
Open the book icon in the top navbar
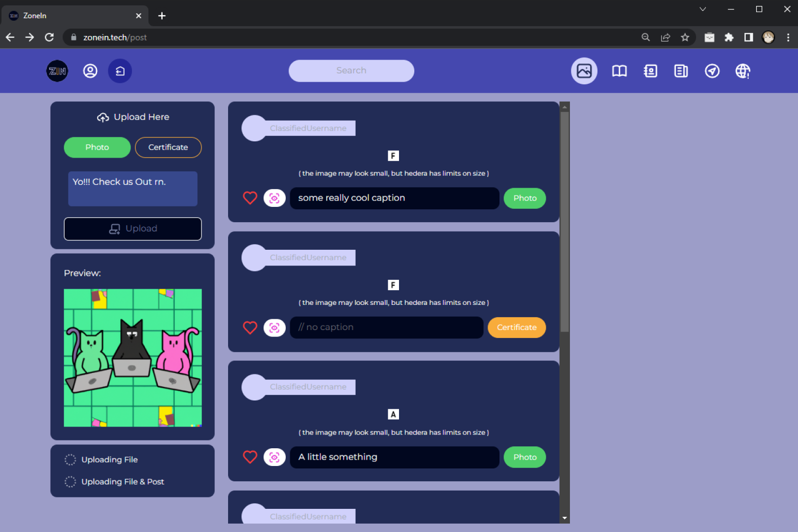[x=619, y=70]
